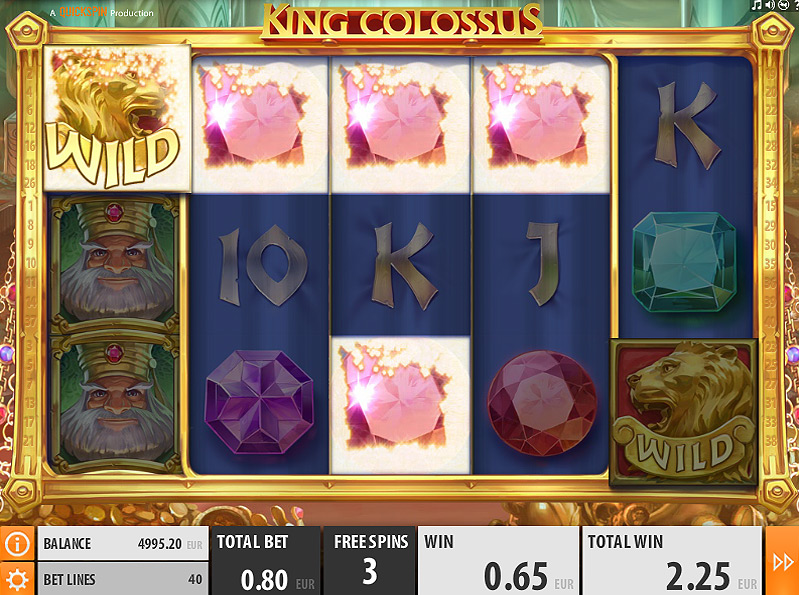Click the purple octagon gem symbol
The height and width of the screenshot is (595, 799).
[259, 402]
